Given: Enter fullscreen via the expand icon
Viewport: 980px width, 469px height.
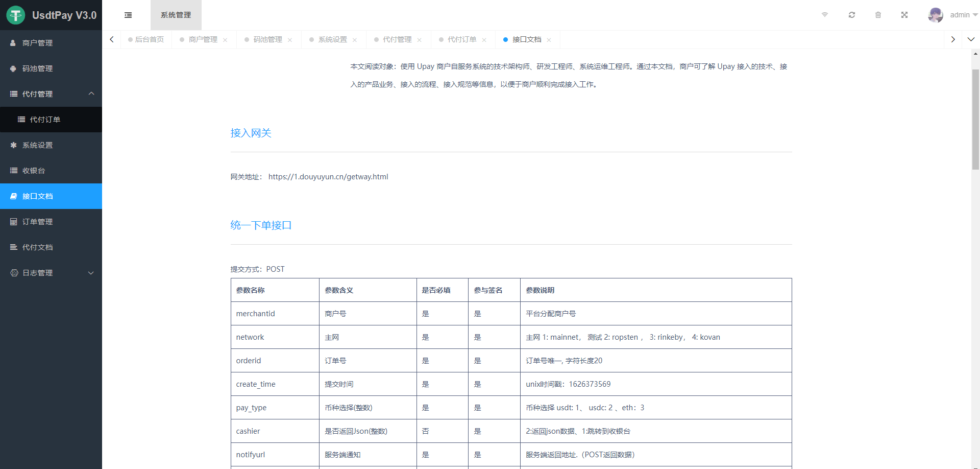Looking at the screenshot, I should click(x=904, y=15).
